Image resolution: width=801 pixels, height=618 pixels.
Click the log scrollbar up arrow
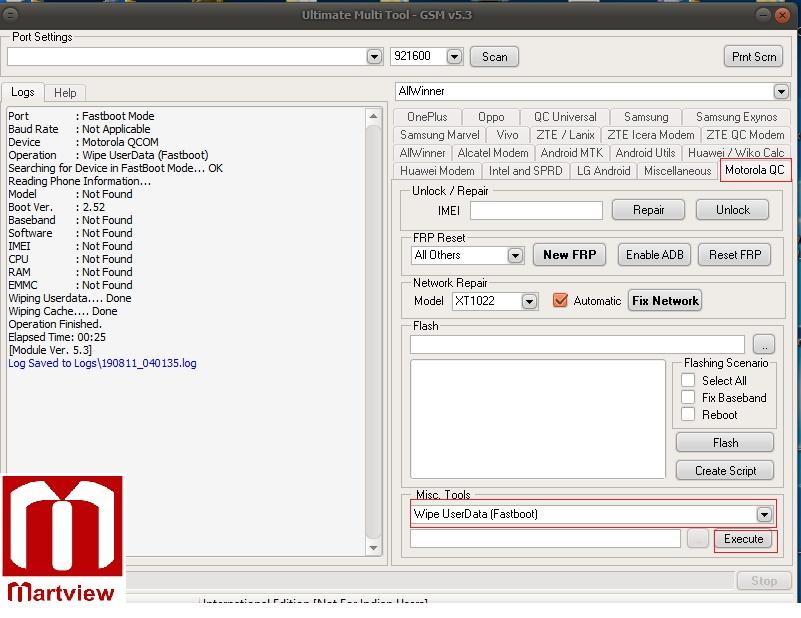click(373, 116)
